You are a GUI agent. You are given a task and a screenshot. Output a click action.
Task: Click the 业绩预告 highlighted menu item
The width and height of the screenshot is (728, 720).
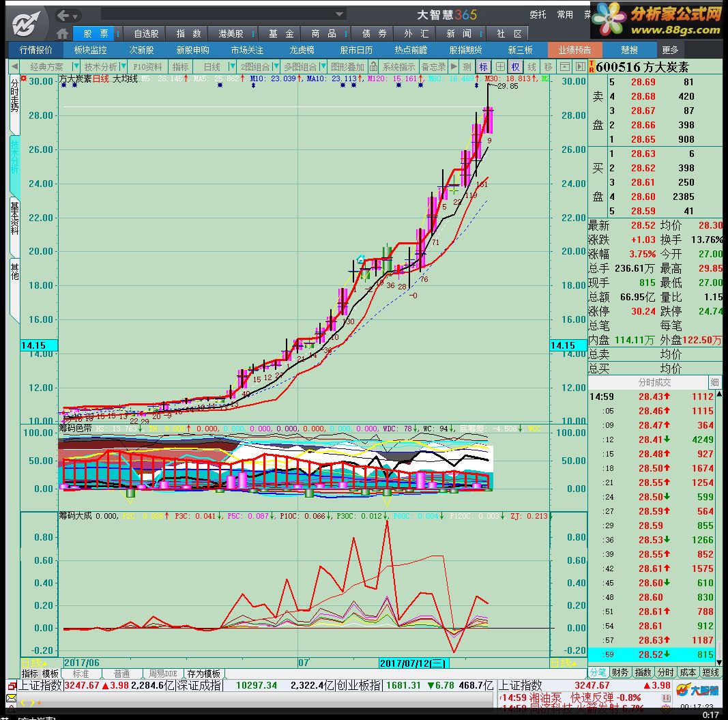[x=574, y=51]
